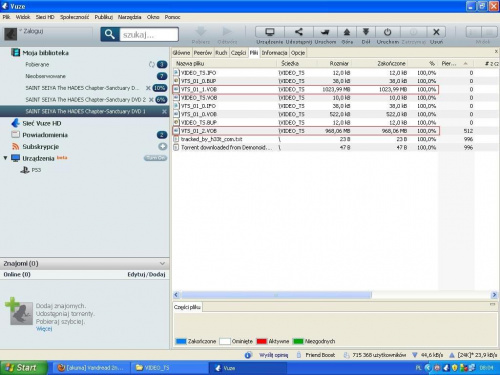This screenshot has width=500, height=375.
Task: Switch to the Peerów tab
Action: [x=203, y=53]
